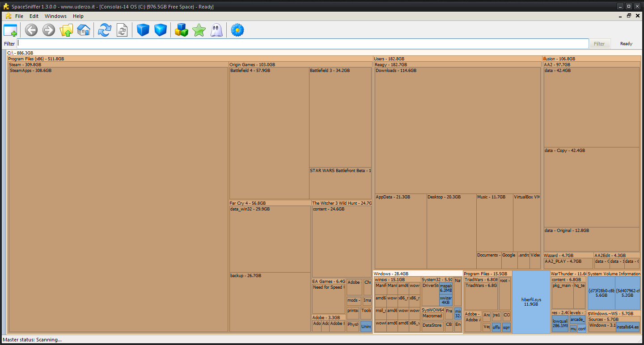Start a new master scan with blue arrows icon
The image size is (644, 345).
104,30
